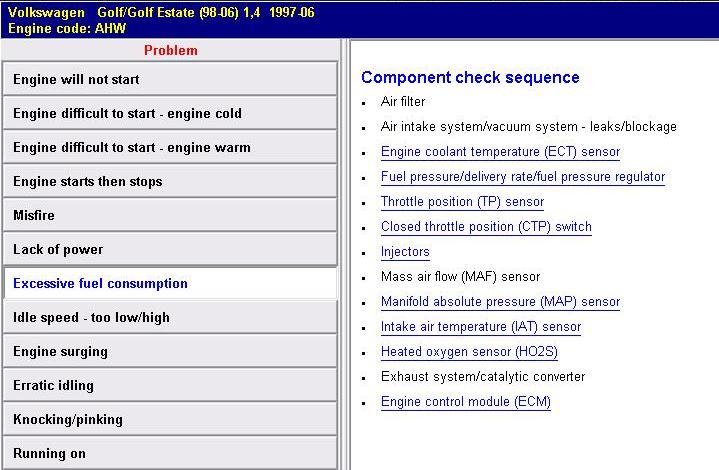Select 'Engine difficult to start - engine warm'
Screen dimensions: 719x470
[x=170, y=148]
